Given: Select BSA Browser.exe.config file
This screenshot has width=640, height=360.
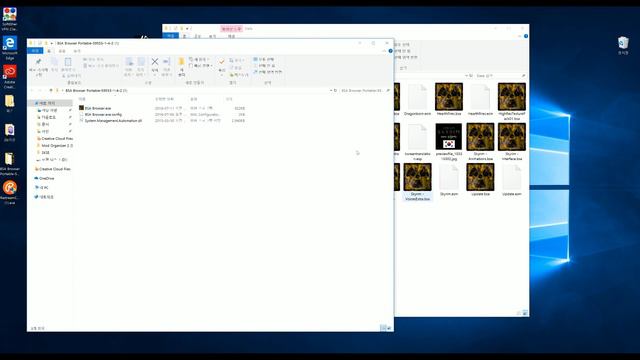Looking at the screenshot, I should pyautogui.click(x=100, y=115).
